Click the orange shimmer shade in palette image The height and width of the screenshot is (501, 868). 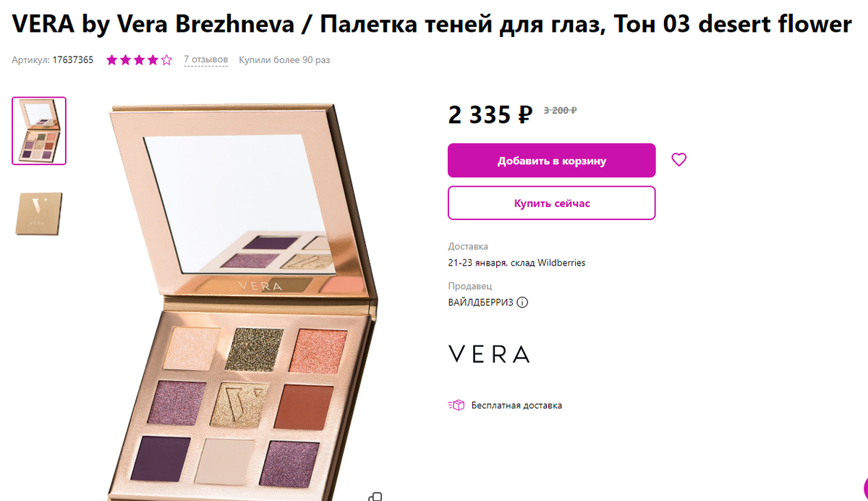point(312,346)
